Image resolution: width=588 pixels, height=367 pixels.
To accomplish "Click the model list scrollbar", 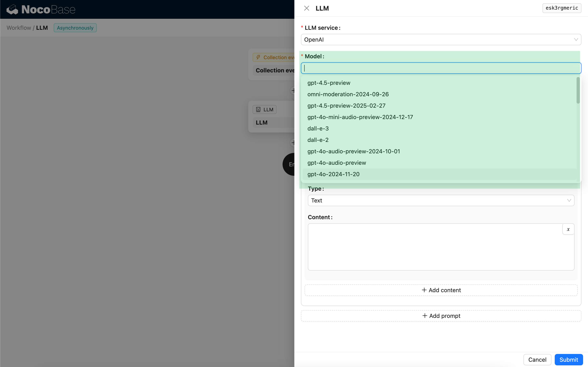I will (x=578, y=90).
